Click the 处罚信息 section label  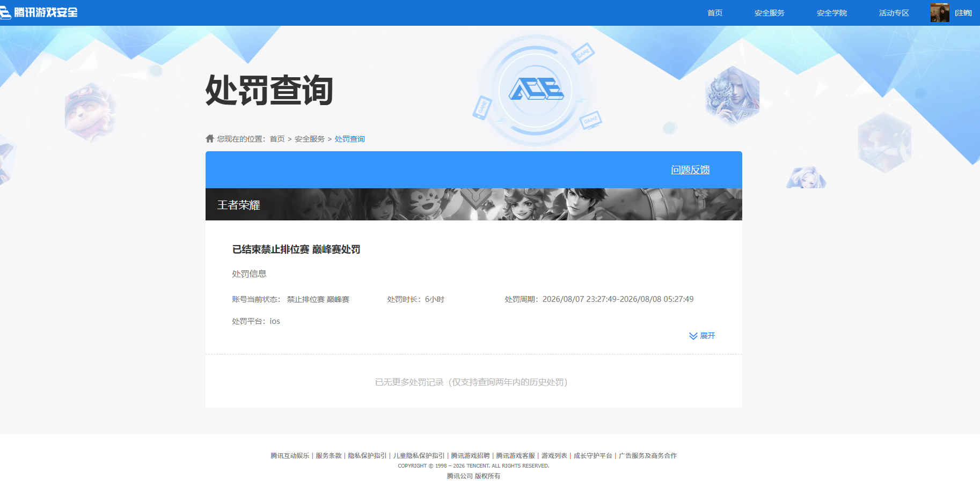tap(249, 274)
